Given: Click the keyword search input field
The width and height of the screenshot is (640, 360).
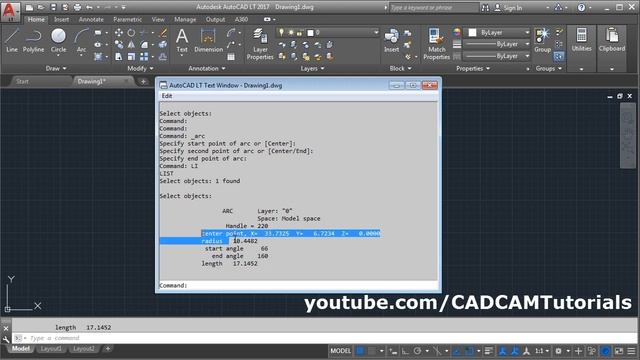Looking at the screenshot, I should pos(433,8).
